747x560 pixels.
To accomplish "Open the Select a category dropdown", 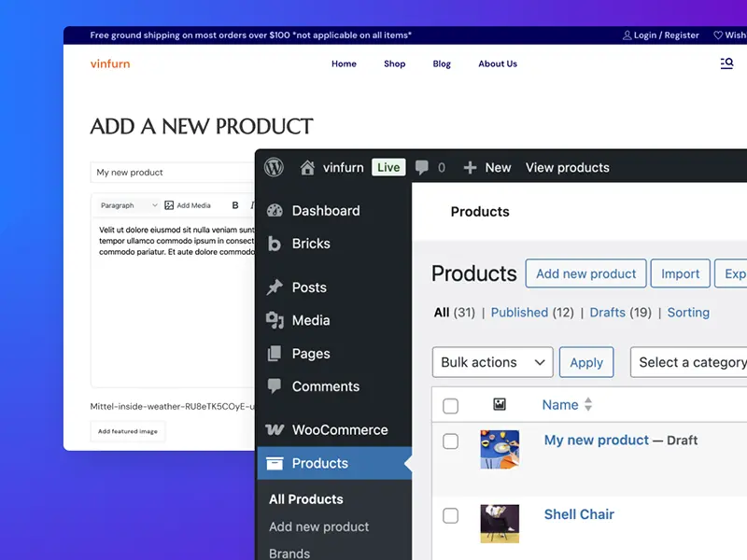I will pos(688,362).
